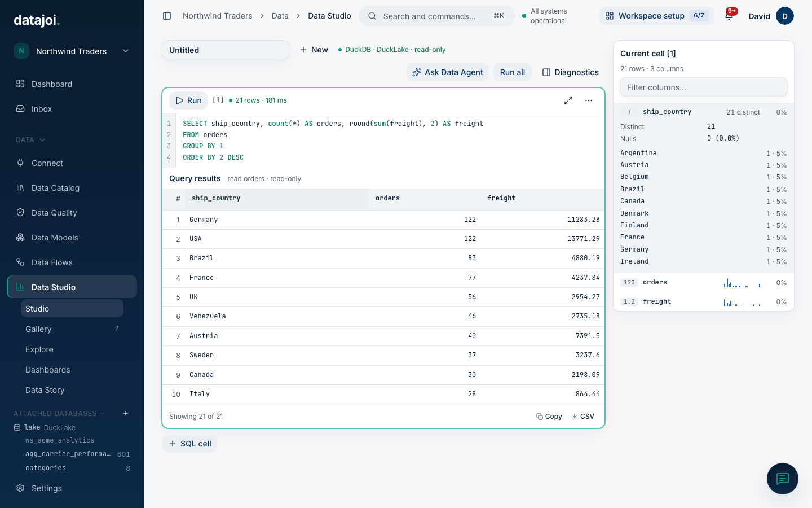
Task: Download results as CSV
Action: click(582, 417)
